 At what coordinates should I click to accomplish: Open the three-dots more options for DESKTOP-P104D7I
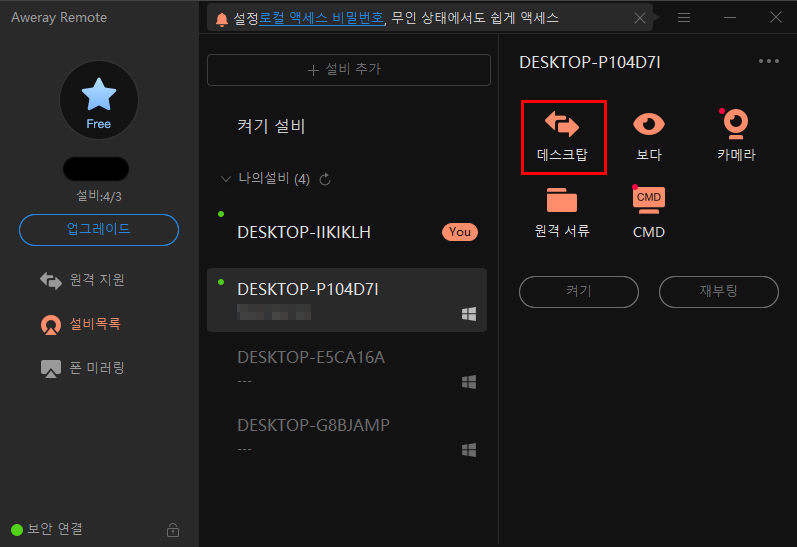769,61
